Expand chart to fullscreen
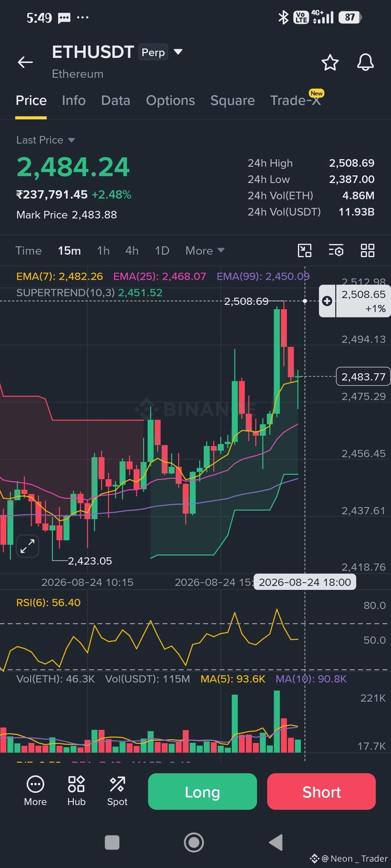The image size is (391, 868). tap(28, 546)
